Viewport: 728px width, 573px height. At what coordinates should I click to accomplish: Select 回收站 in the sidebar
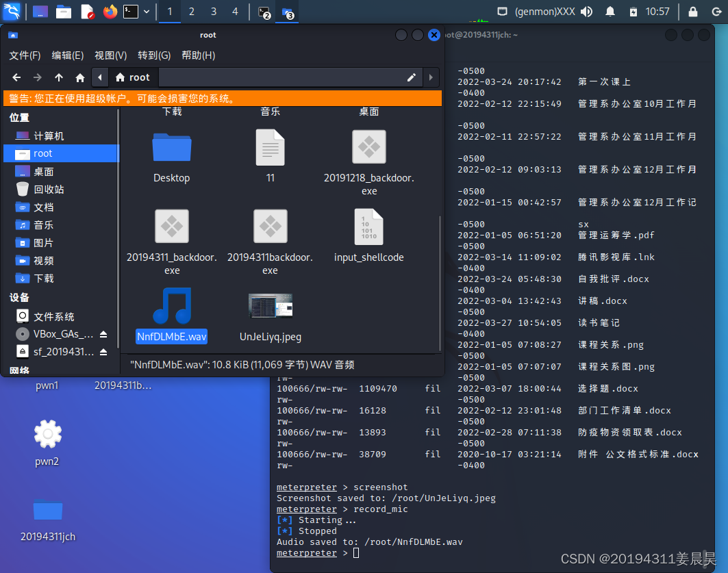[49, 189]
